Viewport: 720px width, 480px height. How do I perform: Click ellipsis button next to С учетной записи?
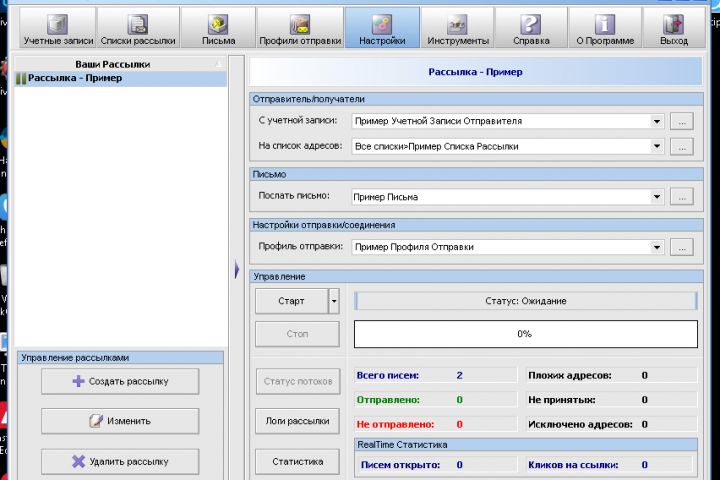coord(682,122)
